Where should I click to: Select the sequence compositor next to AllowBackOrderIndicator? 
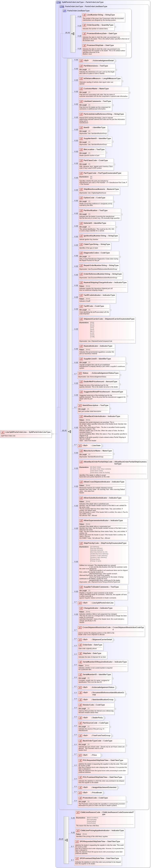pos(70,431)
